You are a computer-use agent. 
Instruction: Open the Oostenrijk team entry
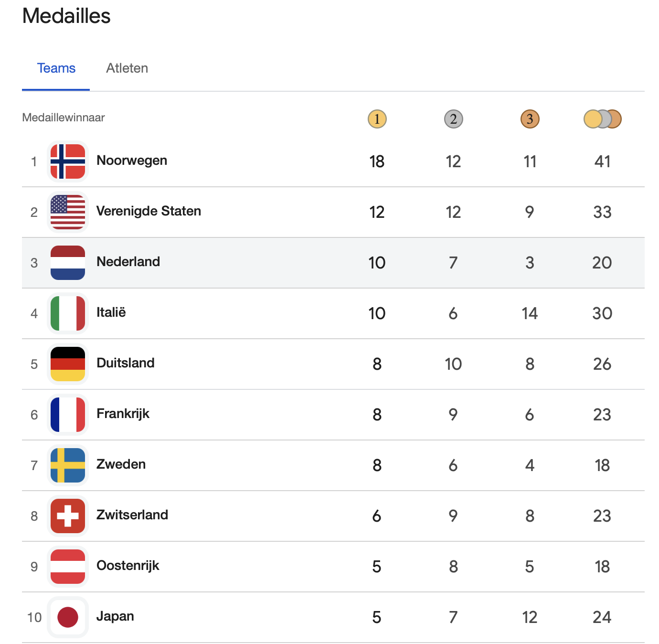128,566
